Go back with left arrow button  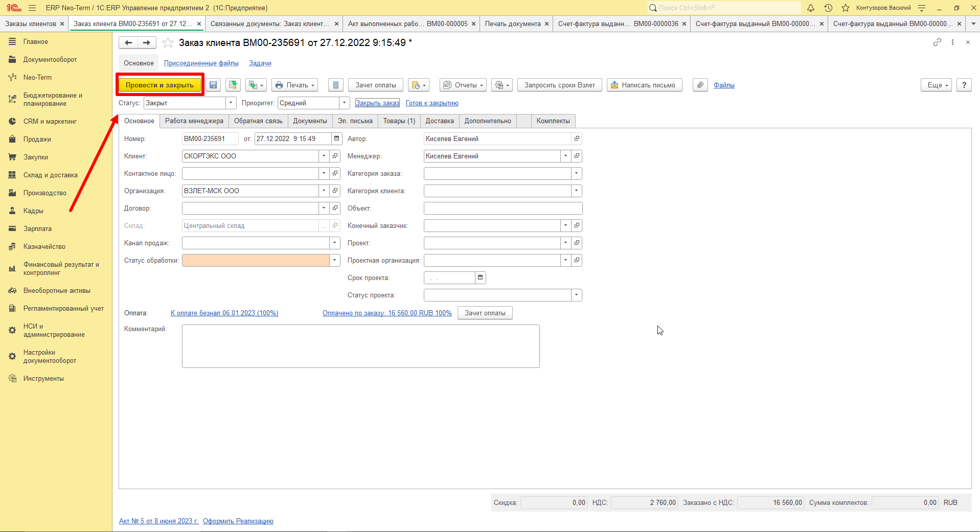coord(128,43)
